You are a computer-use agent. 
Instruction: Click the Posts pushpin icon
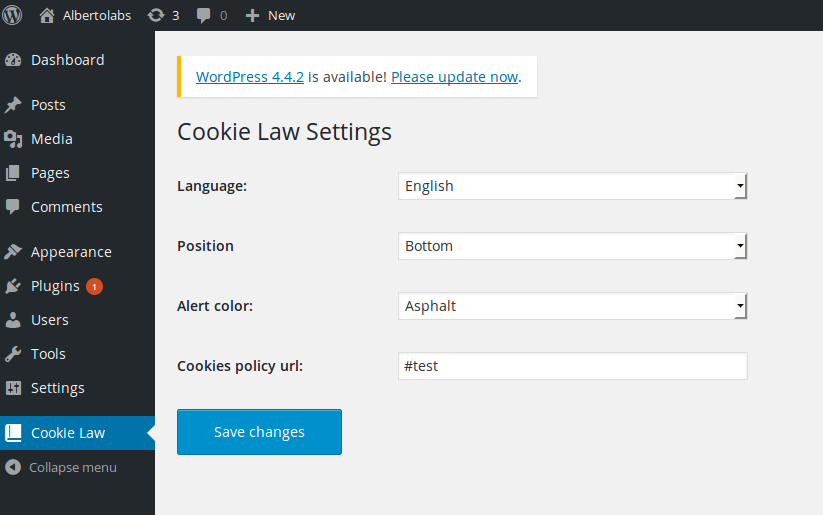point(13,105)
